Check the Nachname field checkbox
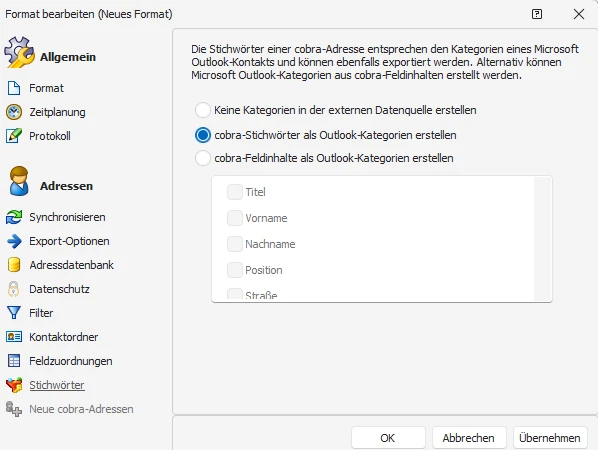 point(235,244)
